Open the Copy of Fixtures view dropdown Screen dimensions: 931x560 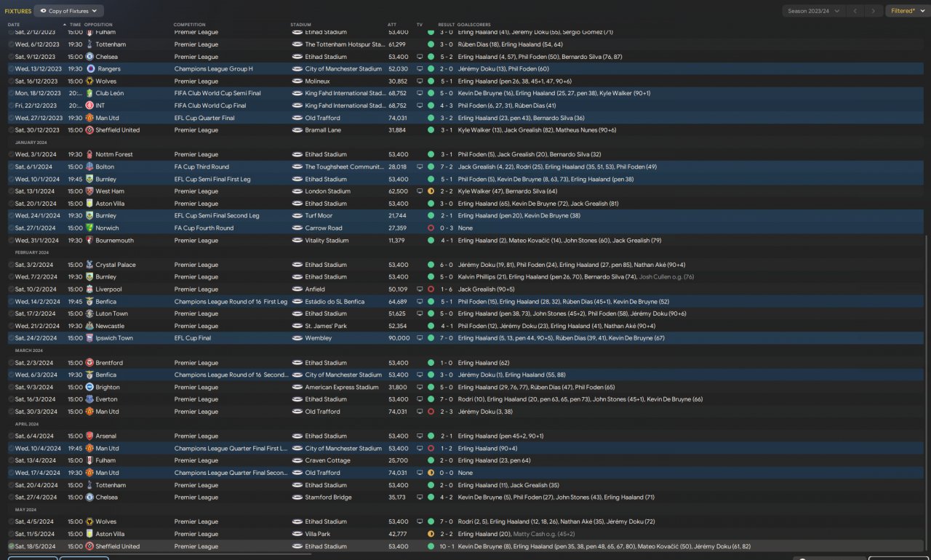tap(69, 11)
